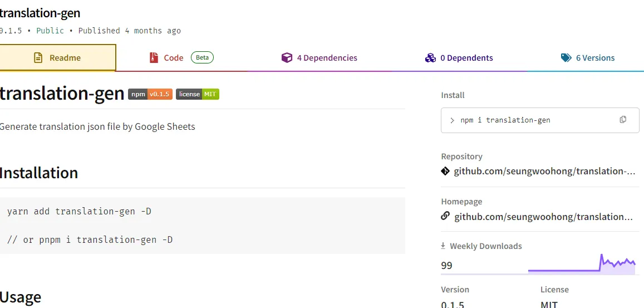View the 6 Versions tab
The image size is (644, 308).
pyautogui.click(x=588, y=57)
